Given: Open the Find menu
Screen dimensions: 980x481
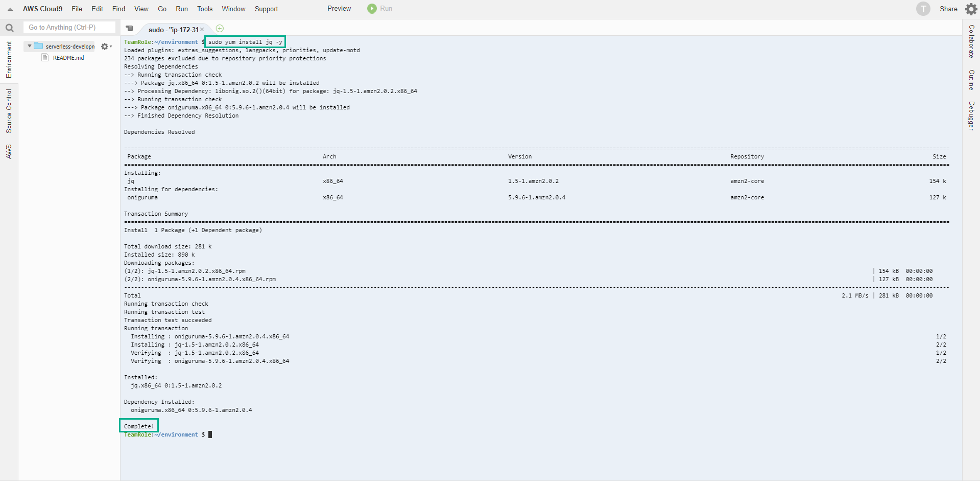Looking at the screenshot, I should click(x=118, y=9).
